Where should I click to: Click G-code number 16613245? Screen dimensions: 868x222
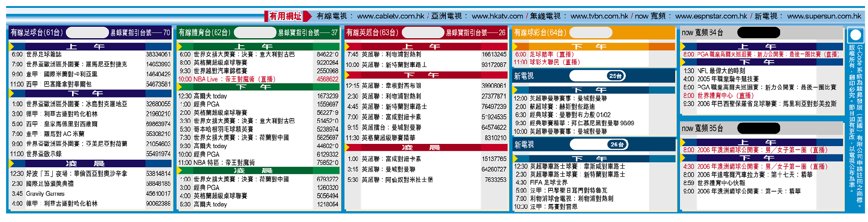494,54
